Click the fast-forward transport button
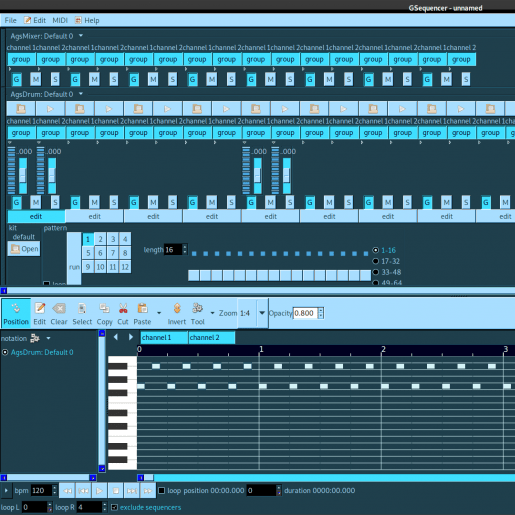 (148, 491)
